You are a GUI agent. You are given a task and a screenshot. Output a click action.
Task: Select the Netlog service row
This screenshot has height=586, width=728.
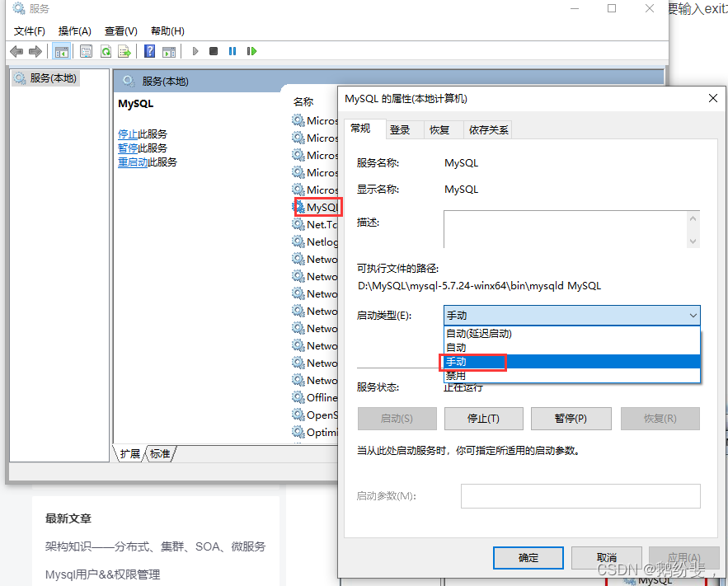[315, 241]
